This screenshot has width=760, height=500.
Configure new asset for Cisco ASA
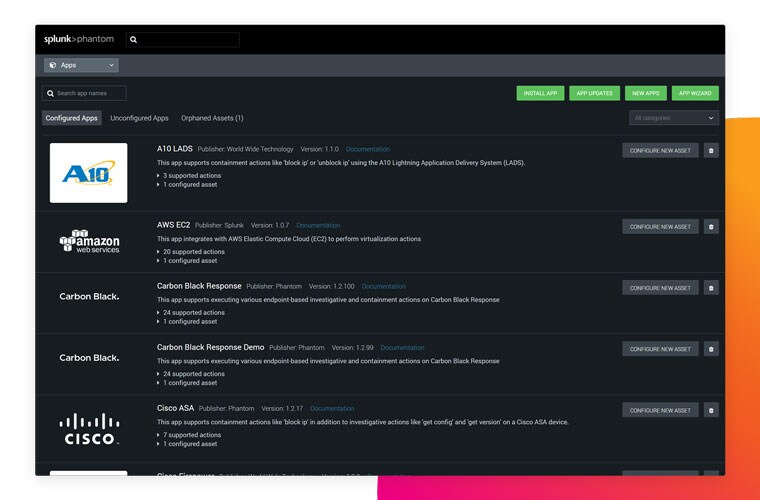[660, 410]
